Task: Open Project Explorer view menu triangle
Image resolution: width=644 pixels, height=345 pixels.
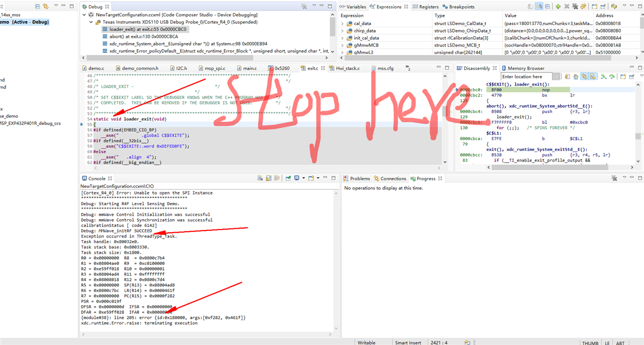Action: coord(56,5)
